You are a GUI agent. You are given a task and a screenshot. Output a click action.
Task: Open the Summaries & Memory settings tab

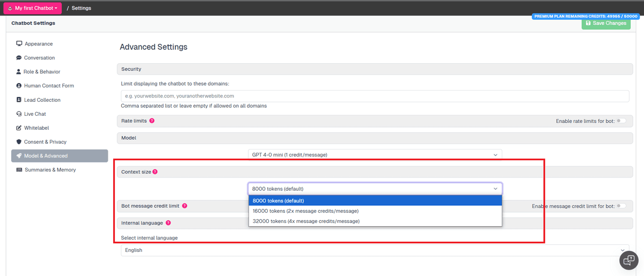50,170
